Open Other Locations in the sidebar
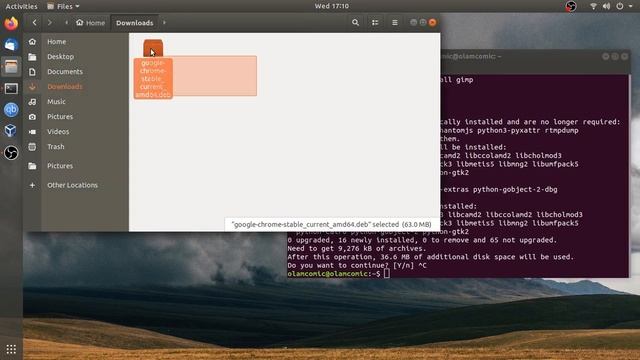 [x=72, y=185]
